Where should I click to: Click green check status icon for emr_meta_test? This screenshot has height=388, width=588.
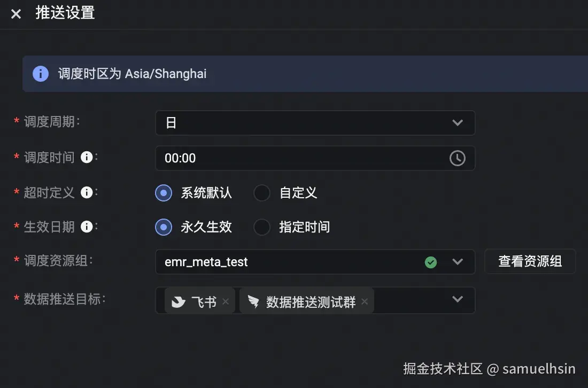[x=430, y=262]
